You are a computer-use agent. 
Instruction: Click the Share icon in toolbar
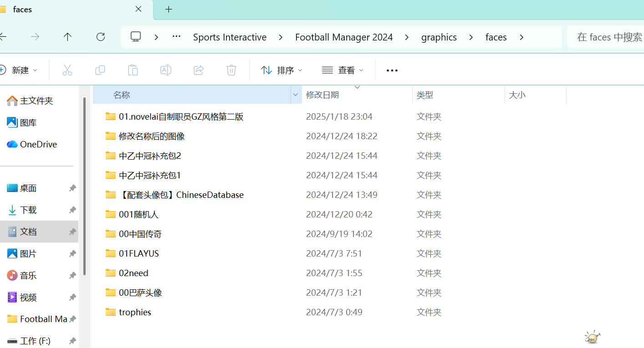(x=199, y=70)
